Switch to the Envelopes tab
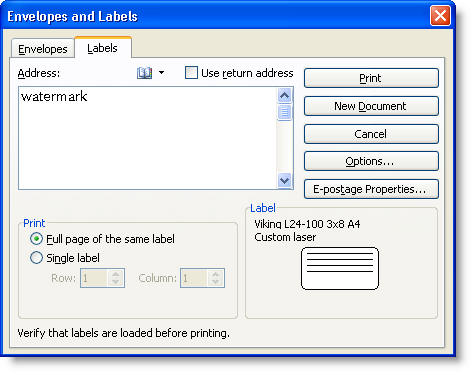The width and height of the screenshot is (474, 375). coord(43,49)
